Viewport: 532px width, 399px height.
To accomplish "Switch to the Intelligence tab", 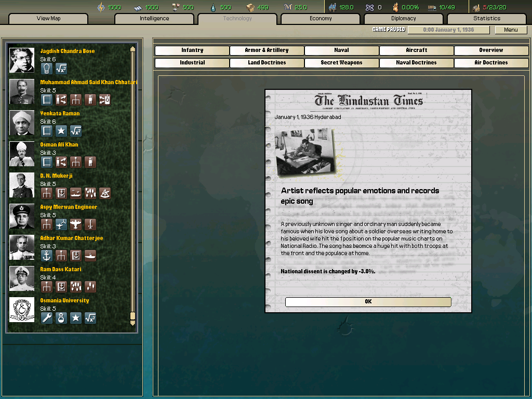I will (x=154, y=19).
